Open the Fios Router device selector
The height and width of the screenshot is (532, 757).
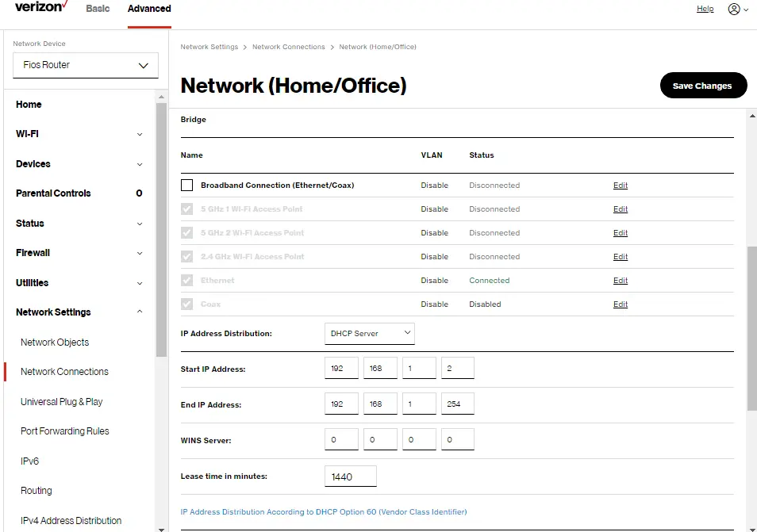(x=85, y=65)
